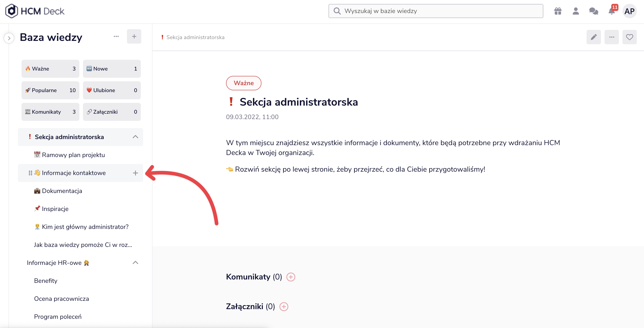Screen dimensions: 644x328
Task: Open the chat messages icon
Action: click(x=593, y=11)
